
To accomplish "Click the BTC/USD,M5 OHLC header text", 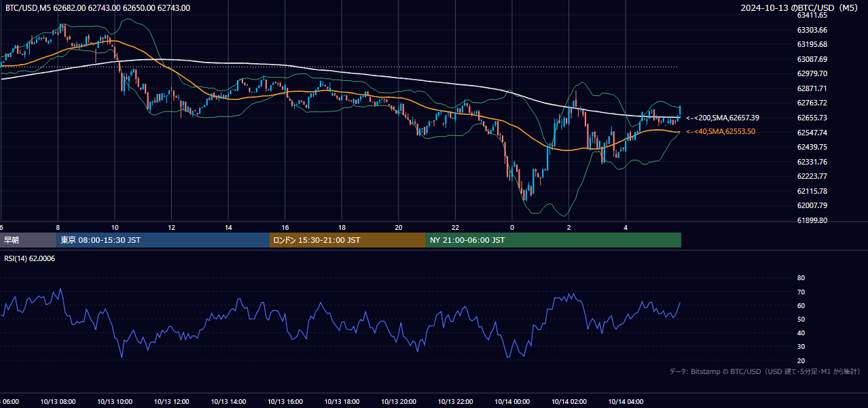I will click(98, 8).
